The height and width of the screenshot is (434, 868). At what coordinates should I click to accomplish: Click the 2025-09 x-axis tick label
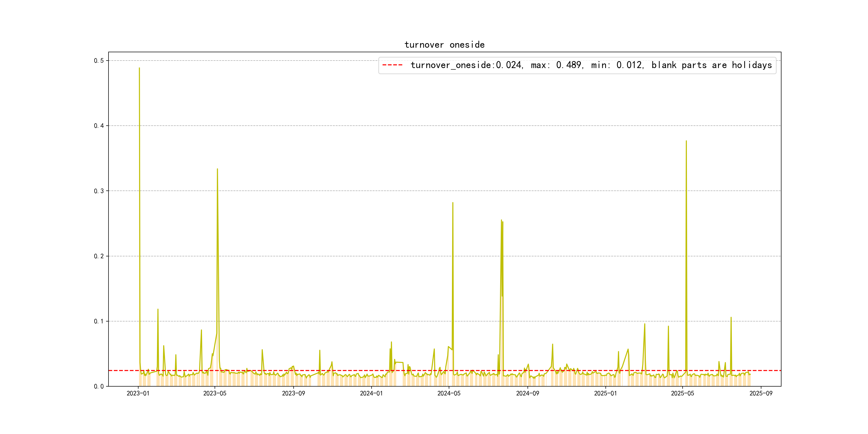[x=761, y=393]
